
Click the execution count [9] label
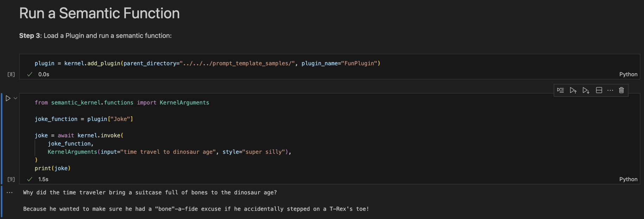[x=11, y=179]
